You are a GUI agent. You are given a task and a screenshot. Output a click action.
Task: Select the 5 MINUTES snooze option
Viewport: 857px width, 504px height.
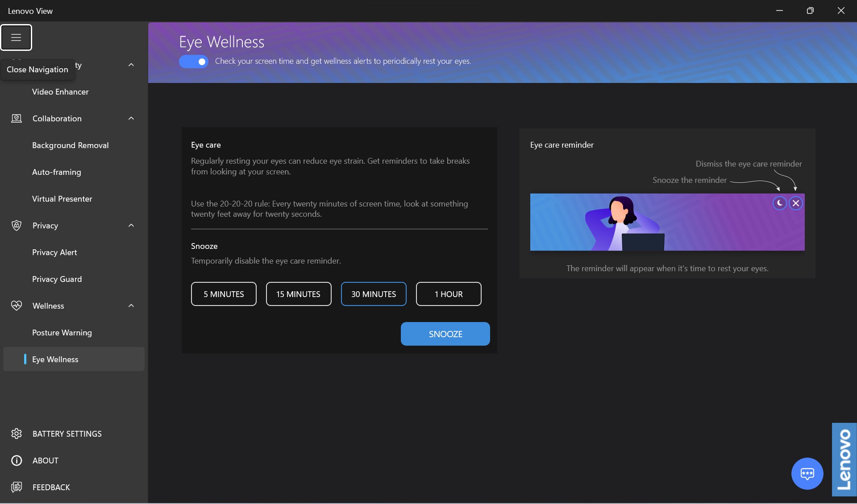pos(224,294)
